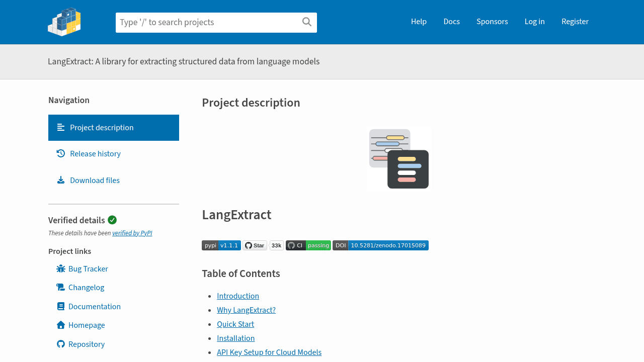Click the Bug Tracker bug icon

[x=60, y=268]
